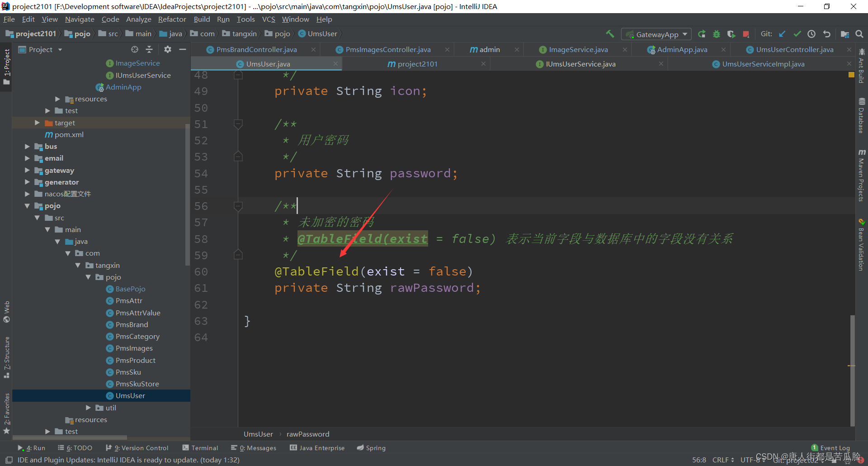The width and height of the screenshot is (868, 466).
Task: Toggle the 2: Favorites tool window
Action: [x=6, y=414]
